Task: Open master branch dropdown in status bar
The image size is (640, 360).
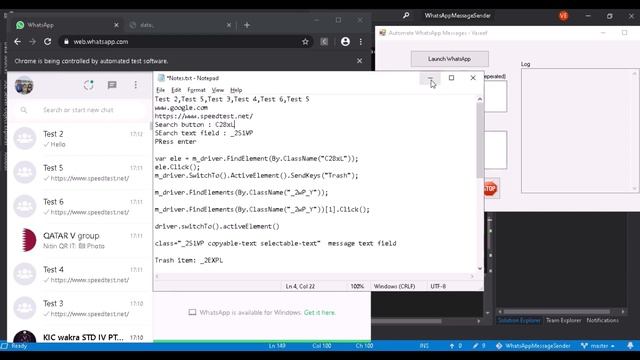Action: (x=598, y=346)
